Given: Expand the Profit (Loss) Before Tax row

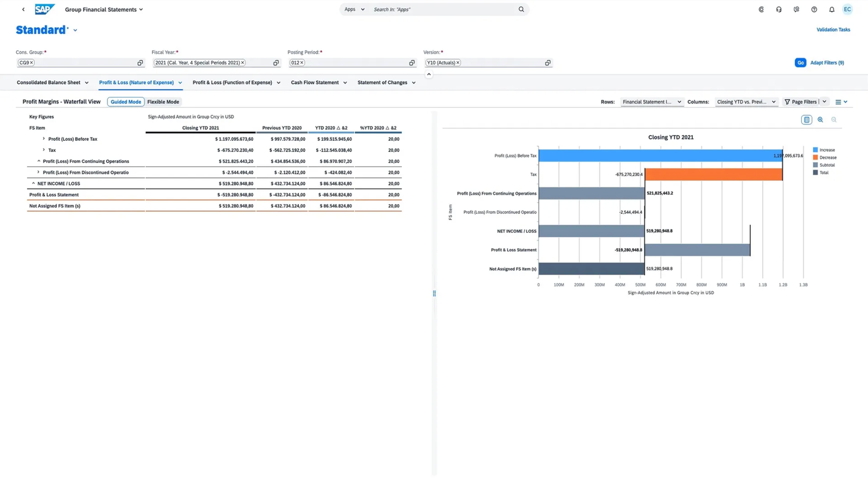Looking at the screenshot, I should (44, 139).
